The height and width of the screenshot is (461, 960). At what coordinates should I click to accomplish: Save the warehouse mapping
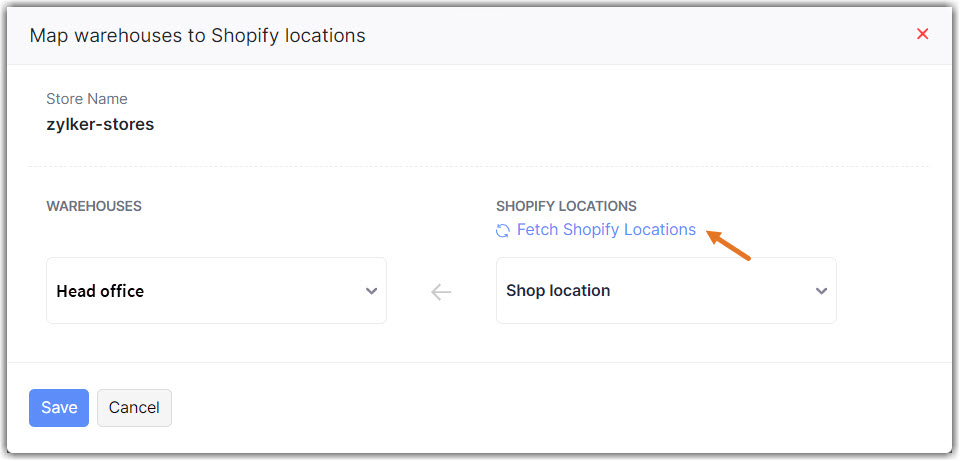(59, 408)
